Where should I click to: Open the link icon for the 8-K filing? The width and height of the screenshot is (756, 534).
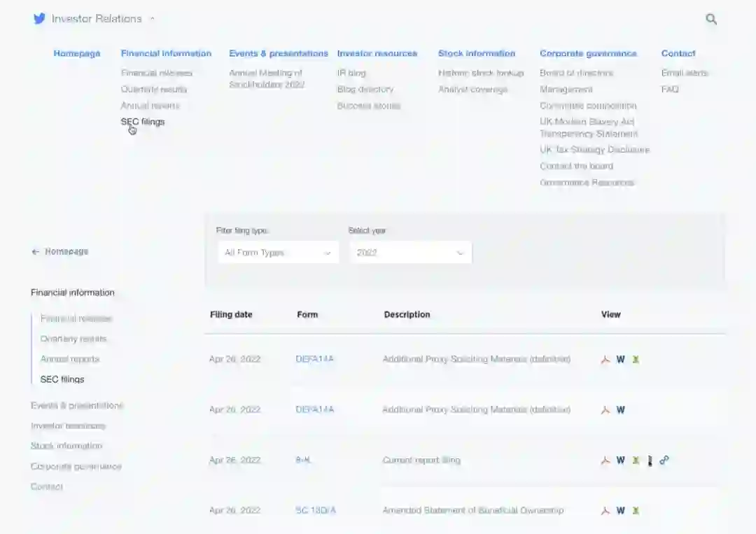[664, 461]
